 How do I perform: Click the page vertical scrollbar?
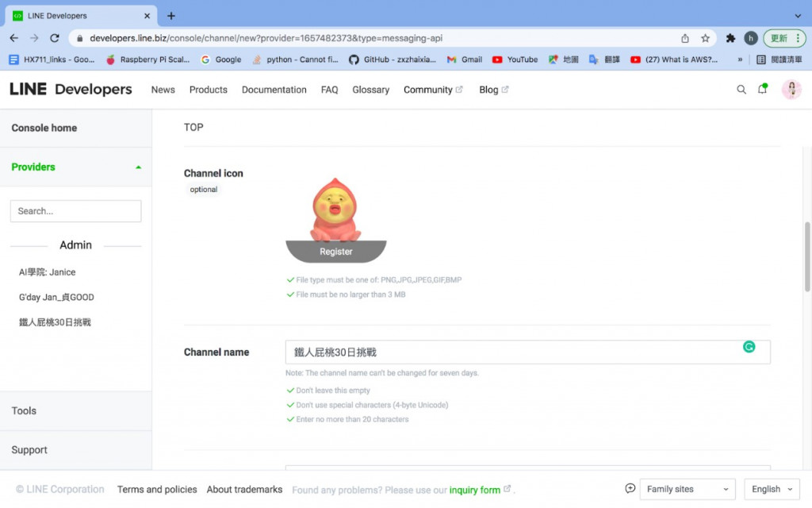(806, 256)
